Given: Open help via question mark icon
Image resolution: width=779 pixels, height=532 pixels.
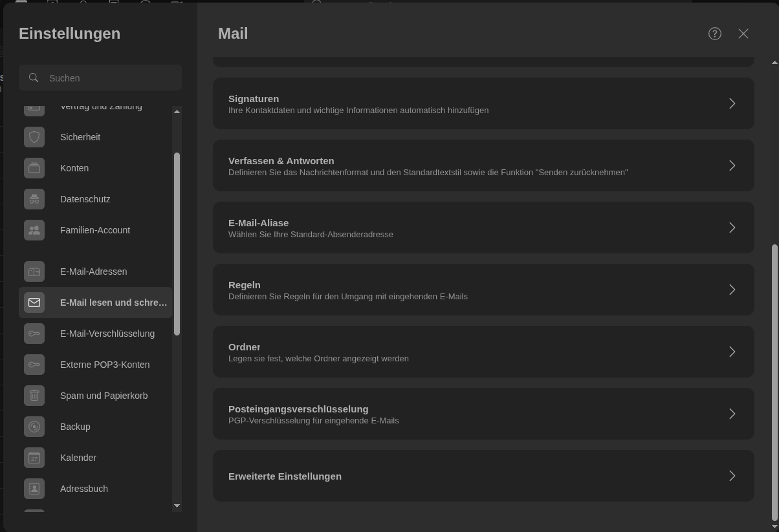Looking at the screenshot, I should pyautogui.click(x=714, y=34).
